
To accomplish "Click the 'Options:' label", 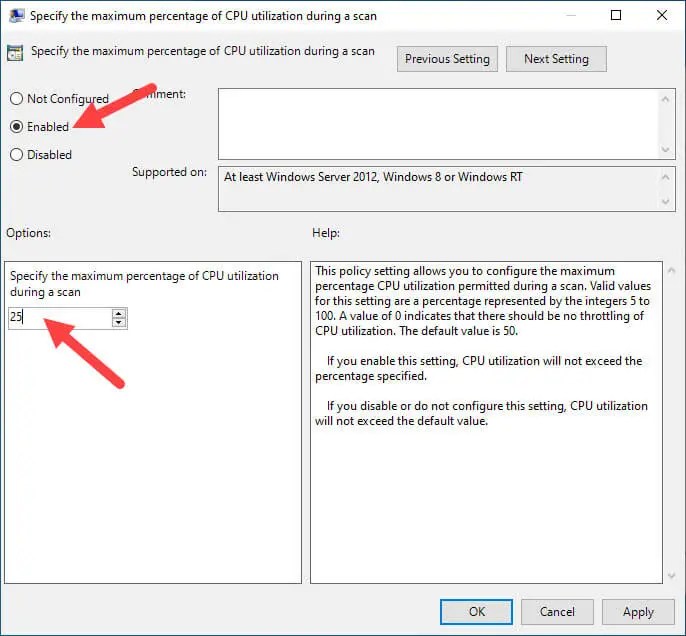I will [x=28, y=233].
